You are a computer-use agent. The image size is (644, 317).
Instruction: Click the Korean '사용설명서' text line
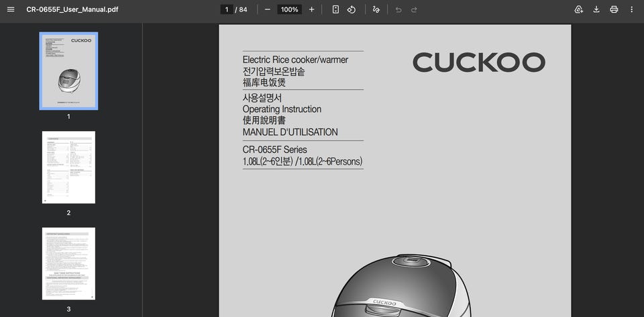coord(262,98)
